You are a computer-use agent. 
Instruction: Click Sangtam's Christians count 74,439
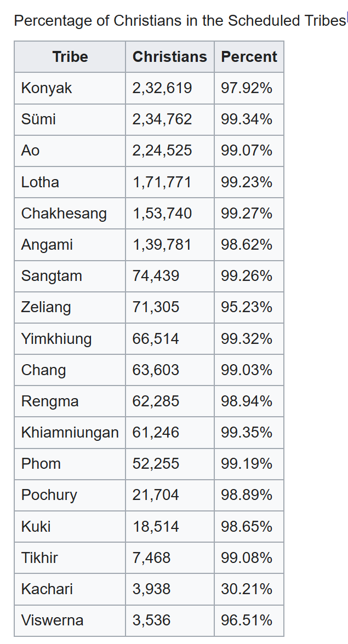tap(156, 276)
